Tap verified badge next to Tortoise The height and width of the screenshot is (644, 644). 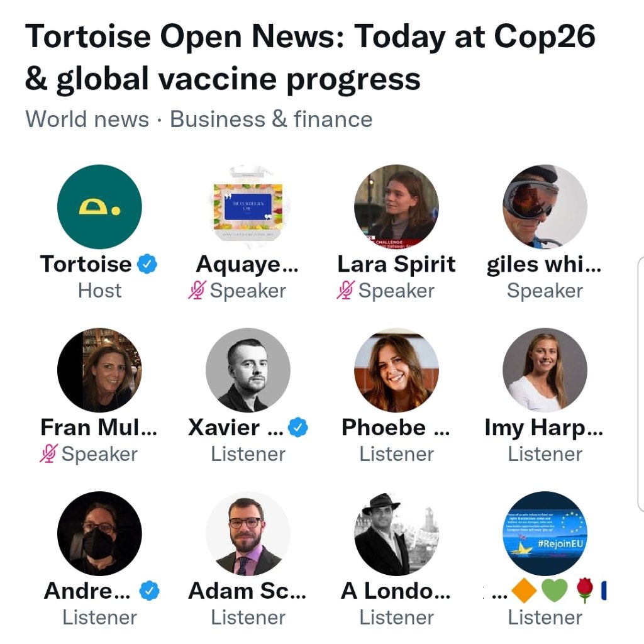(147, 265)
